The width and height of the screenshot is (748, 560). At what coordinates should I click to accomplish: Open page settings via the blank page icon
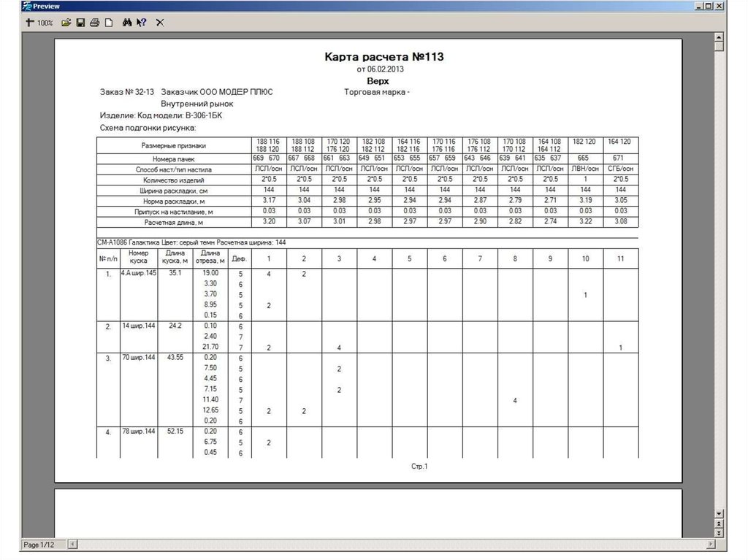coord(108,23)
